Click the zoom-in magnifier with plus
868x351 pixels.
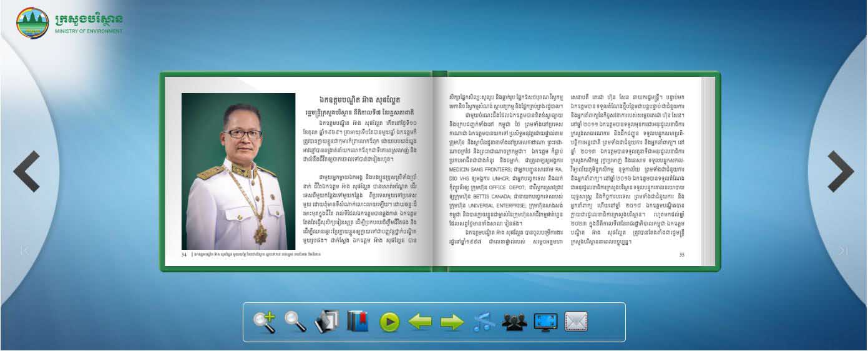click(265, 322)
